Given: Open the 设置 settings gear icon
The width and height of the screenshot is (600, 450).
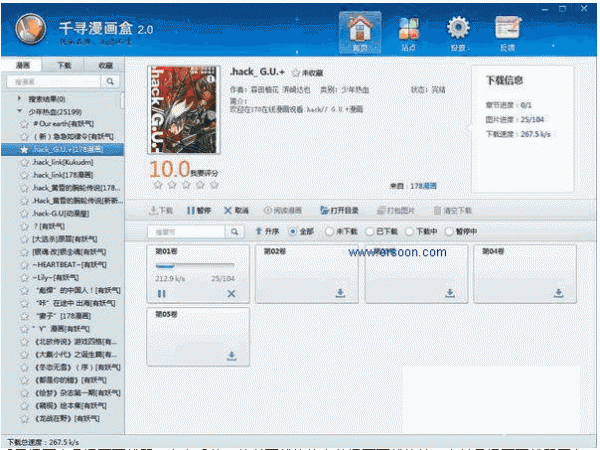Looking at the screenshot, I should tap(458, 31).
